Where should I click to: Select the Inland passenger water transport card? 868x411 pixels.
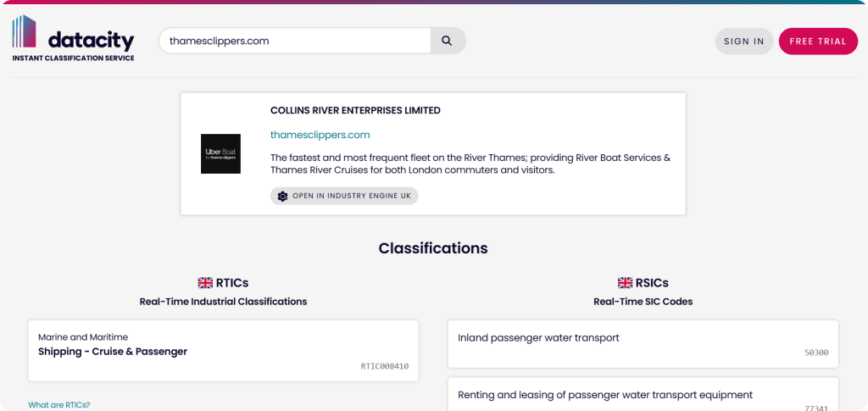coord(643,343)
